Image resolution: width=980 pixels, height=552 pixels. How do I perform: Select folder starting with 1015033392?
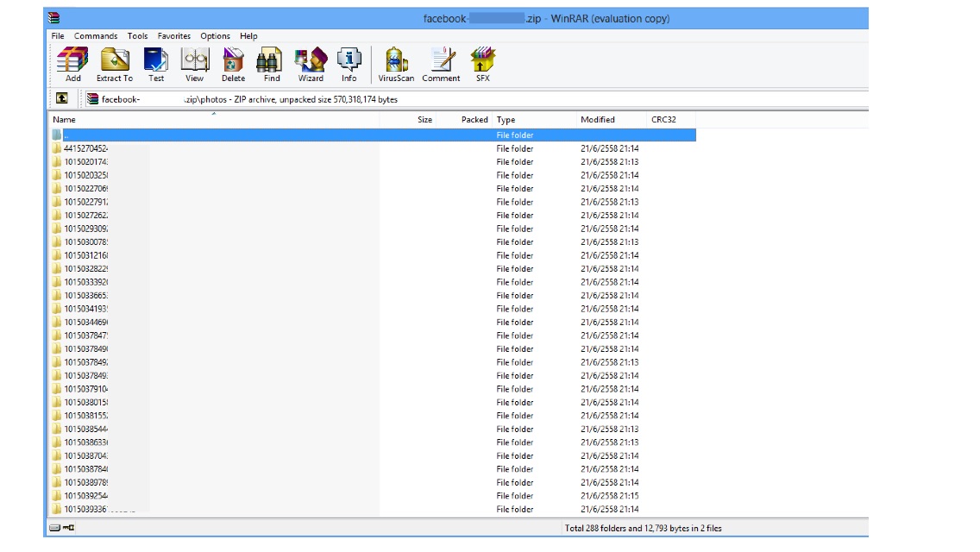pyautogui.click(x=374, y=282)
